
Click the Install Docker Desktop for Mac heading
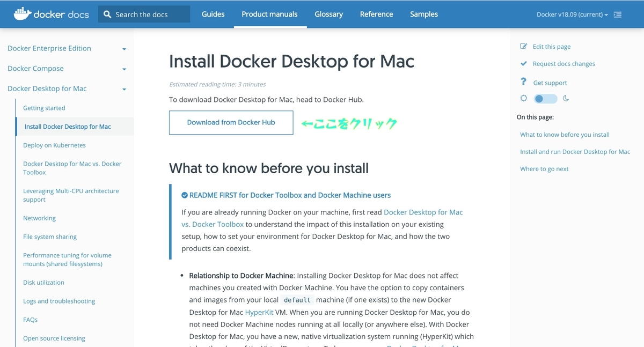(291, 61)
